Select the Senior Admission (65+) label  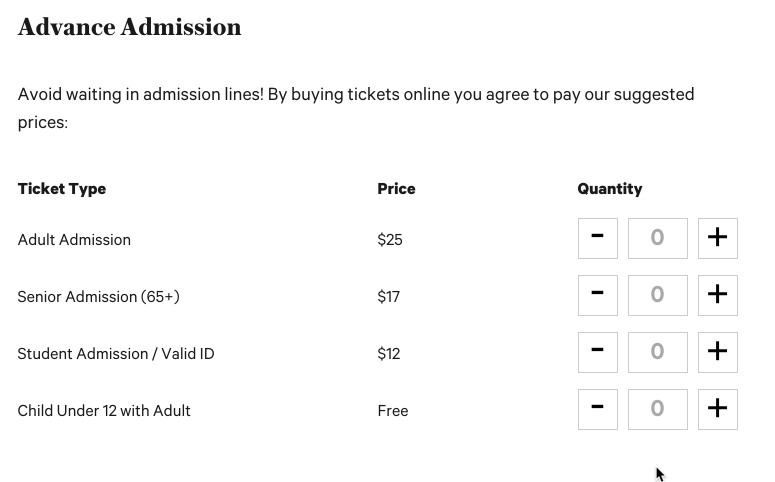coord(98,297)
